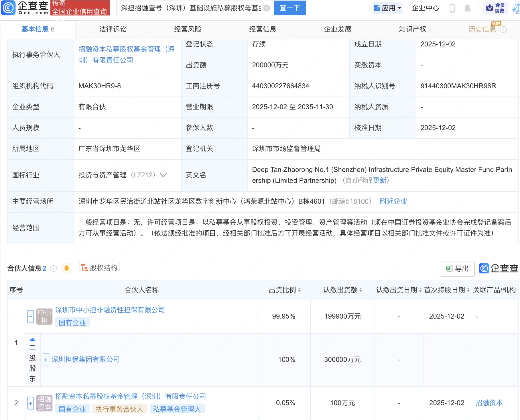Click the 中小担 company avatar badge
The width and height of the screenshot is (520, 420).
(44, 316)
